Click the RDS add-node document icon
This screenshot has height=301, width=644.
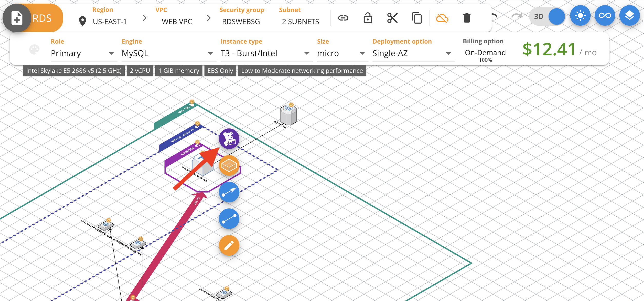pos(17,18)
